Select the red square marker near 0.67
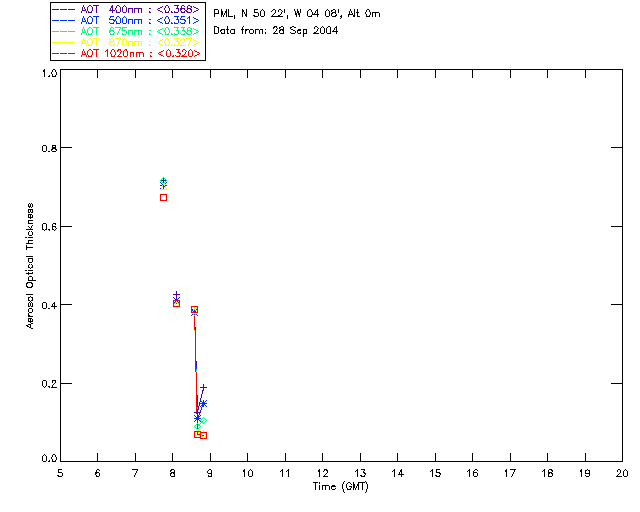Viewport: 640px width, 512px height. 163,197
